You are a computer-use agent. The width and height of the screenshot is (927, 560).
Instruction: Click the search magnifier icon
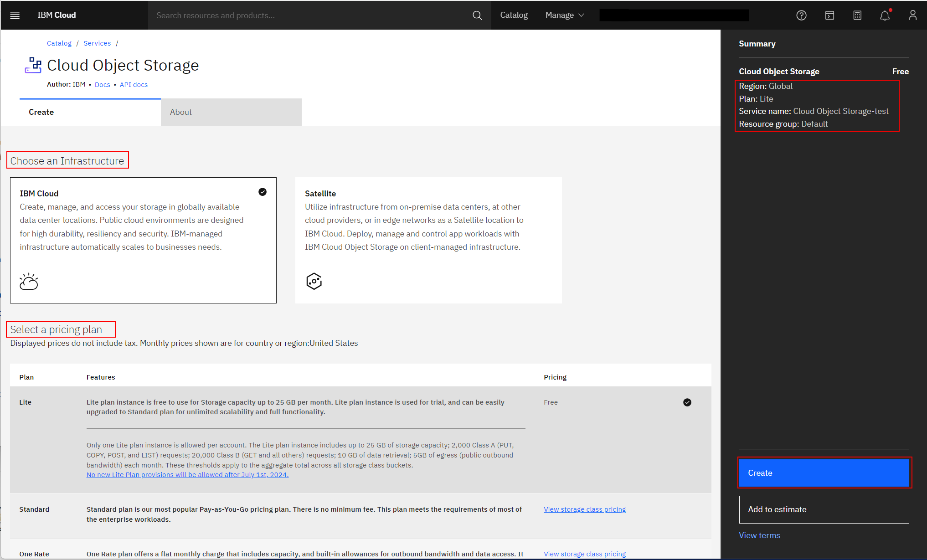(x=477, y=15)
